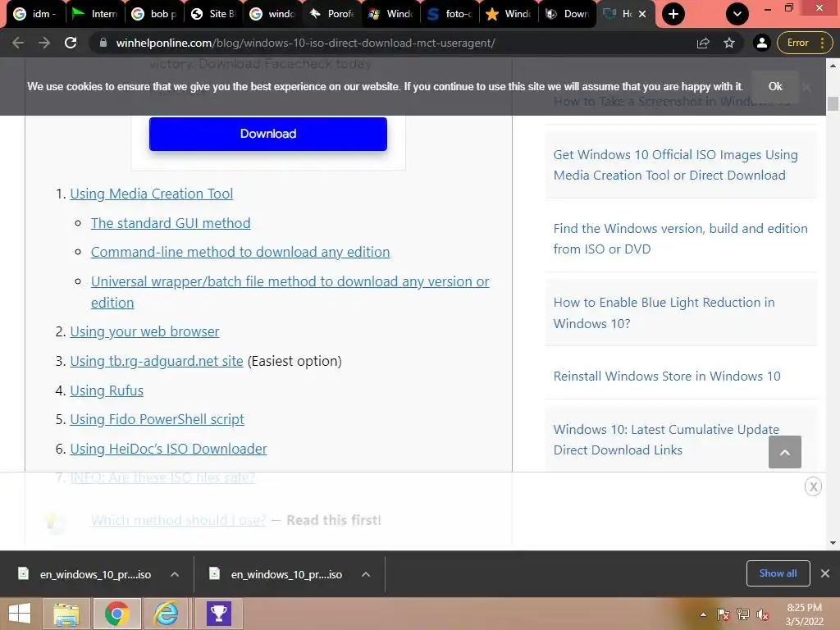The width and height of the screenshot is (840, 630).
Task: Open the Windows Start menu
Action: tap(20, 614)
